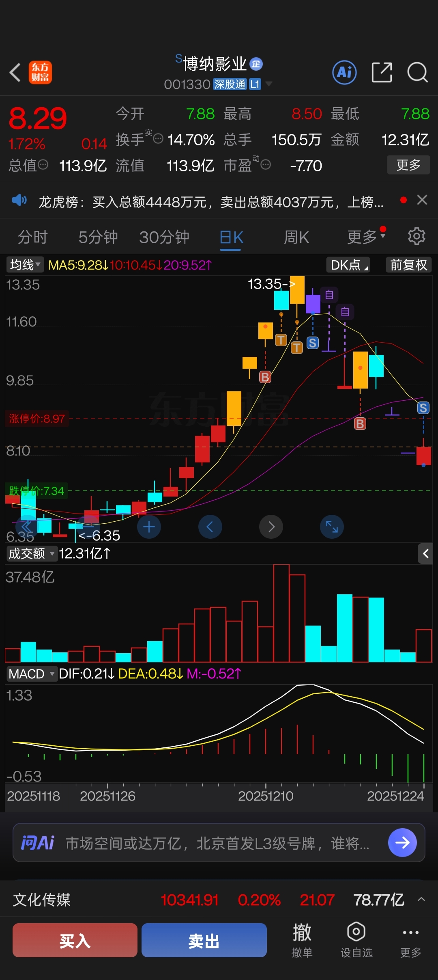Open the Ai assistant icon
438x980 pixels.
click(344, 73)
